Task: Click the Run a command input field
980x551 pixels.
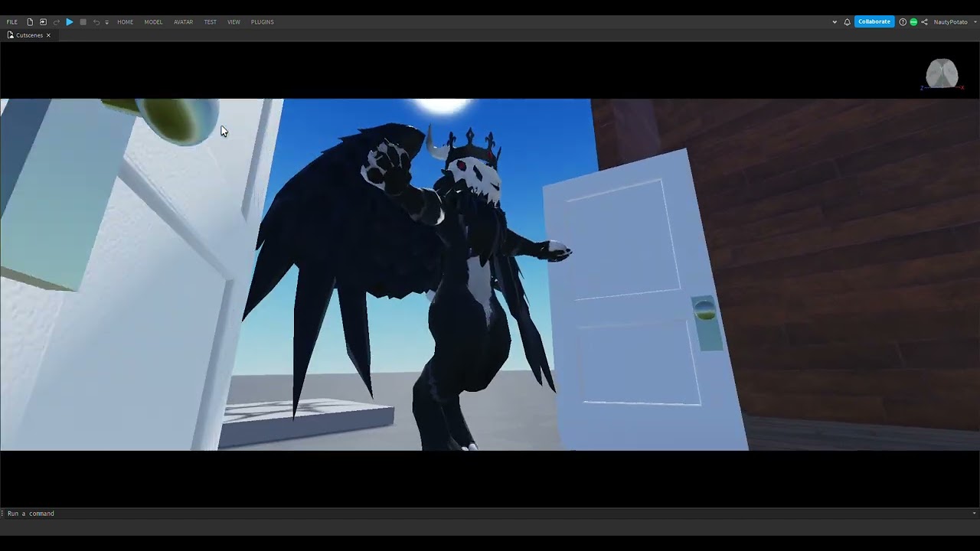Action: point(487,514)
